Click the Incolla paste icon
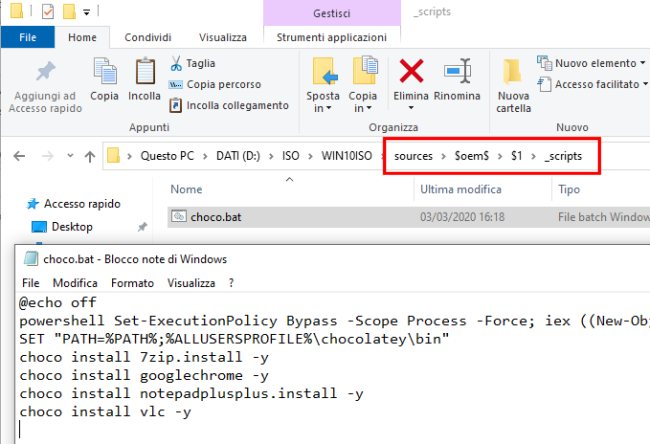 click(x=145, y=70)
